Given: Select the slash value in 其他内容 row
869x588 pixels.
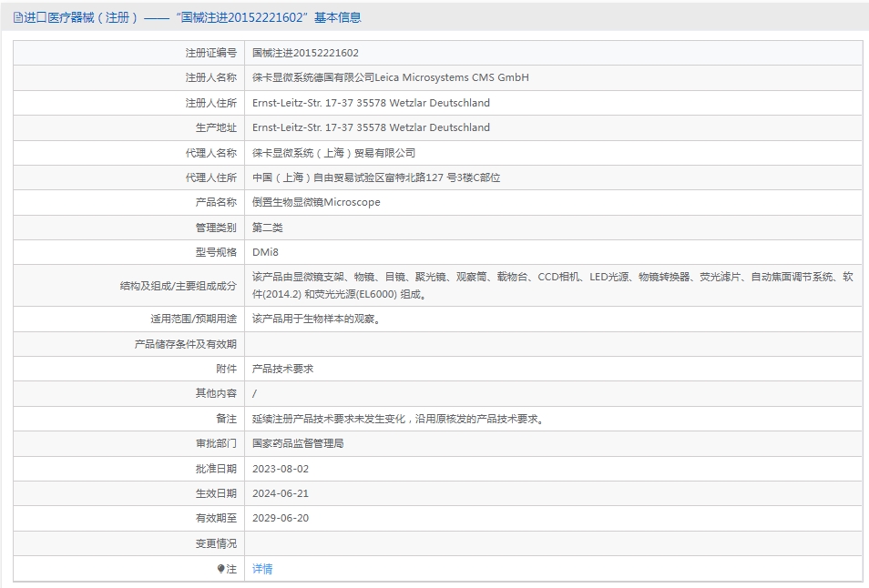Looking at the screenshot, I should click(x=254, y=393).
